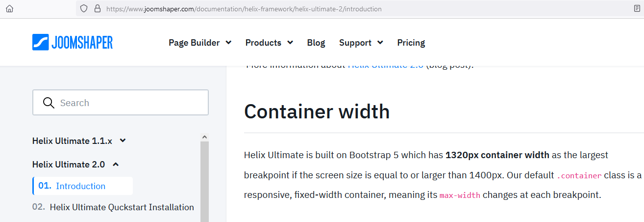Open the Products dropdown menu
This screenshot has width=644, height=222.
[x=269, y=43]
